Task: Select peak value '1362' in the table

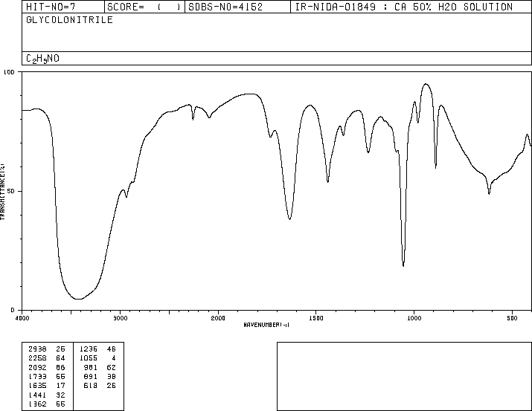Action: pyautogui.click(x=37, y=404)
